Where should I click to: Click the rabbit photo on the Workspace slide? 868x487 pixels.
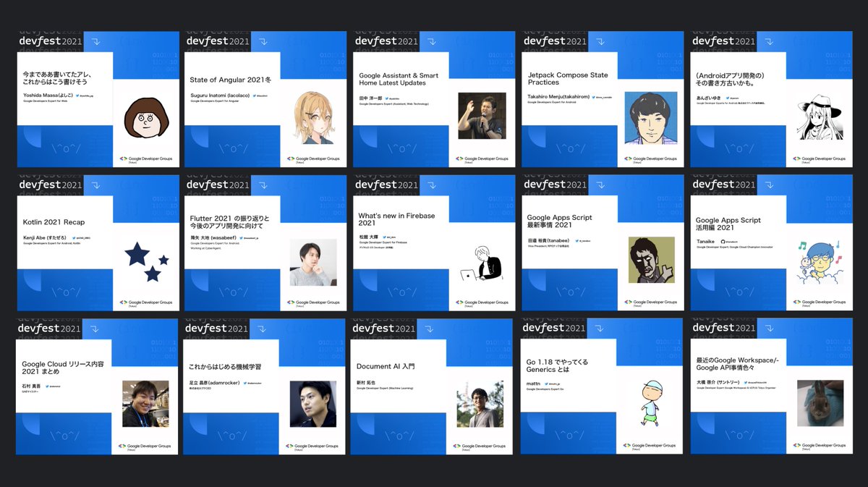coord(820,404)
